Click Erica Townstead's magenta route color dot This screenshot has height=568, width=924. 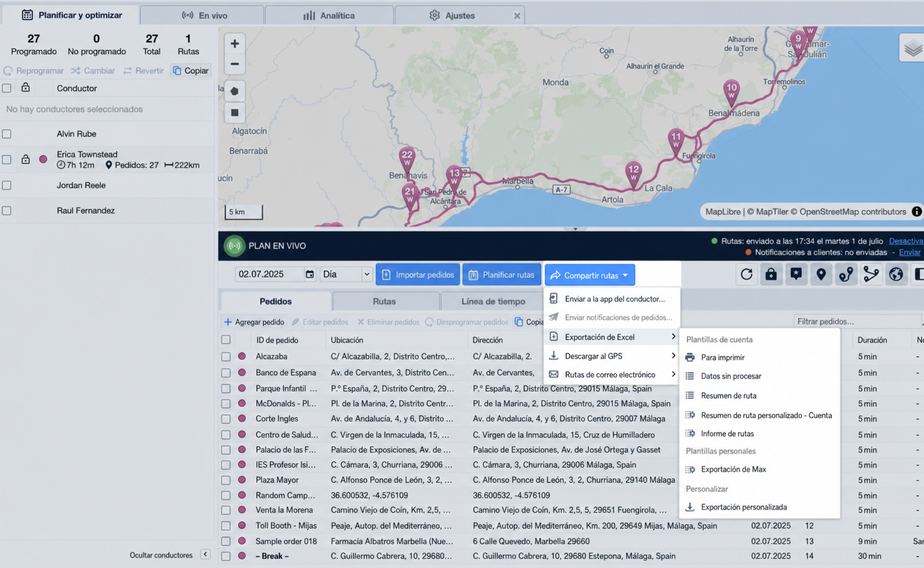pyautogui.click(x=43, y=160)
